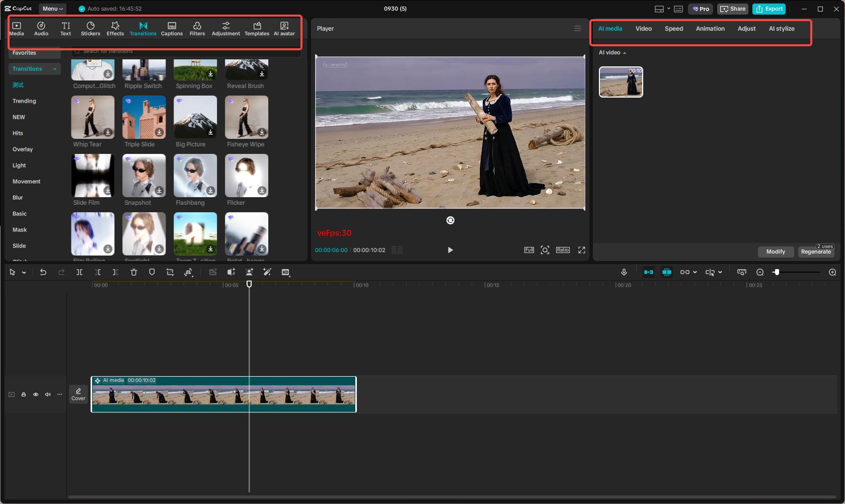Open the Templates panel
Viewport: 845px width, 504px height.
pos(257,28)
